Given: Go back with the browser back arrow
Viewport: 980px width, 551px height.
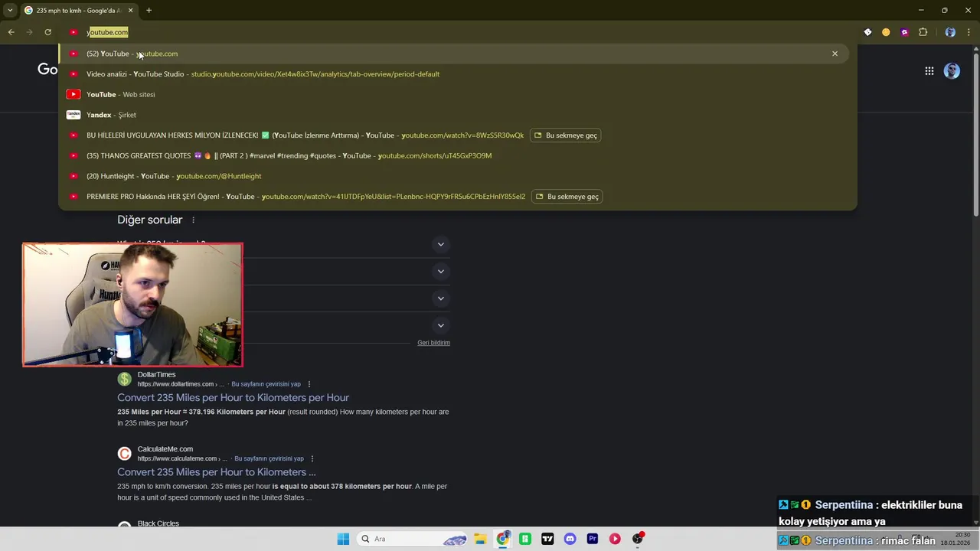Looking at the screenshot, I should point(11,32).
